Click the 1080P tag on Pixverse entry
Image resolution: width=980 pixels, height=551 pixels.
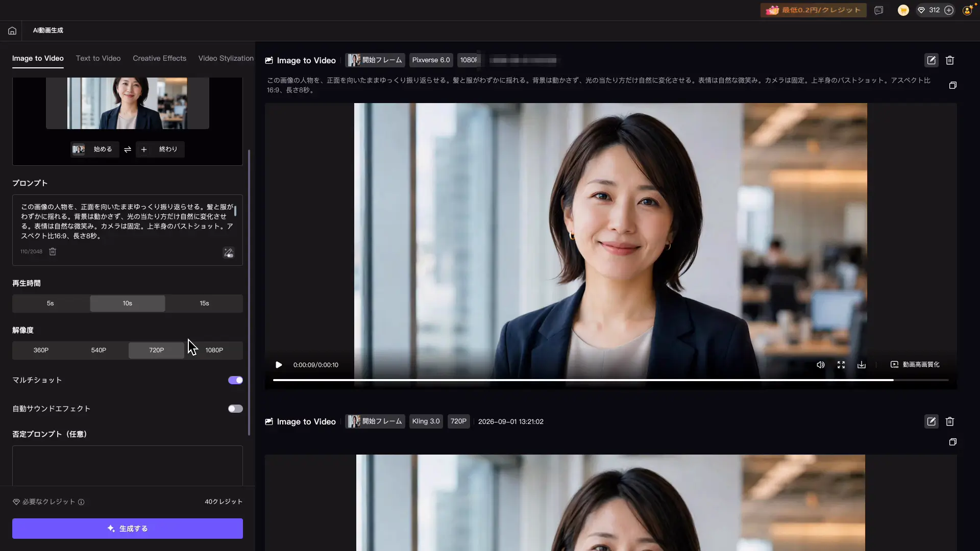pos(469,60)
